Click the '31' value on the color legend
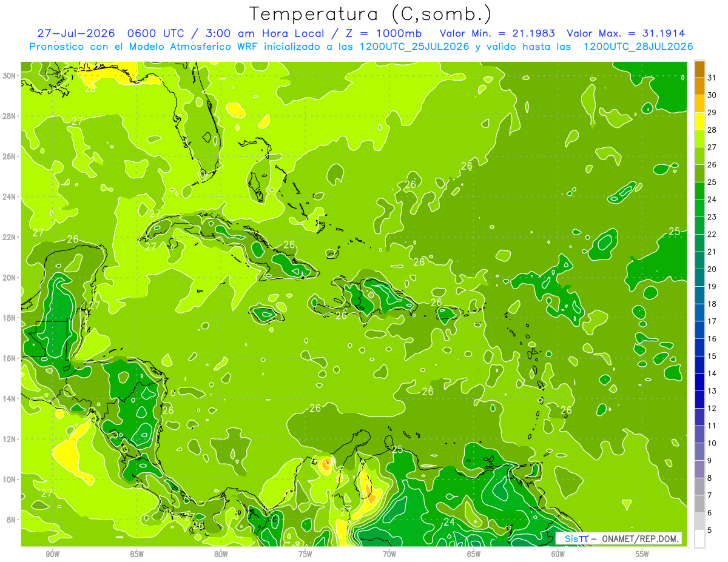Viewport: 728px width, 562px height. pyautogui.click(x=712, y=77)
